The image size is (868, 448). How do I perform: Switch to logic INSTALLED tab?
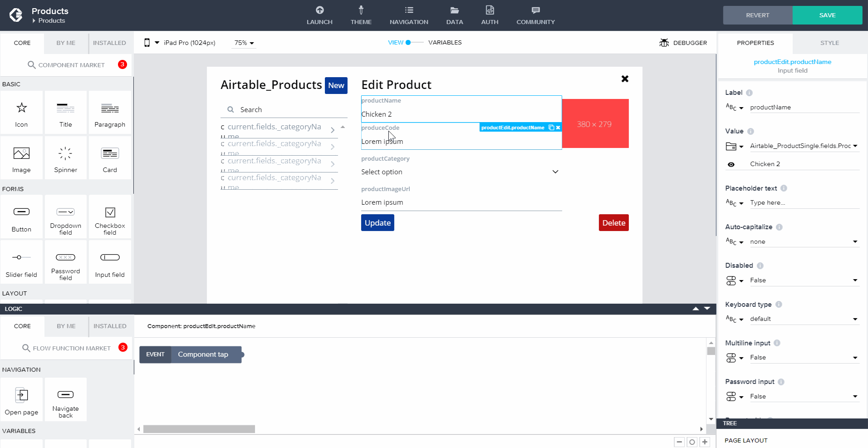pyautogui.click(x=110, y=326)
